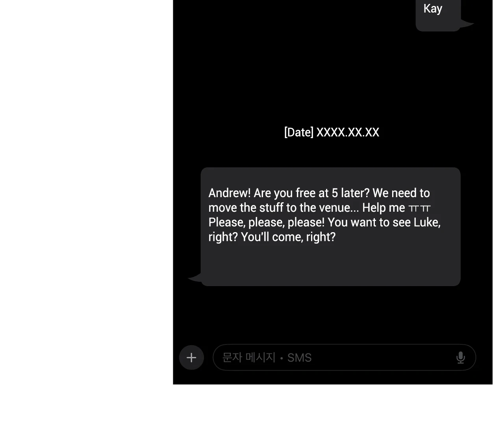Open the plus attachment menu
The height and width of the screenshot is (425, 504).
tap(191, 357)
